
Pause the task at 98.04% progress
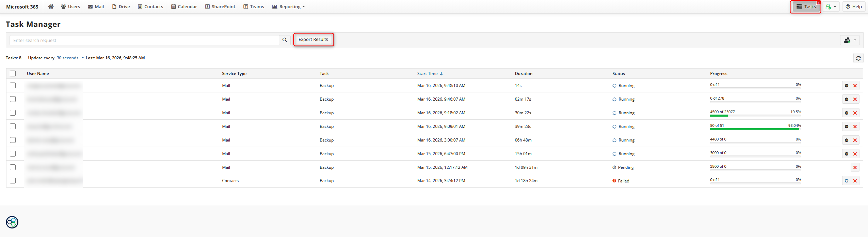pyautogui.click(x=847, y=127)
